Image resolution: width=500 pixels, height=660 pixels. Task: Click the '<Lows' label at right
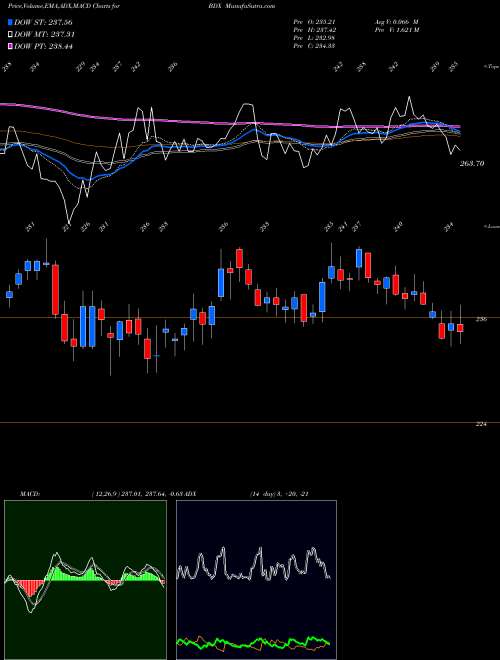(491, 227)
